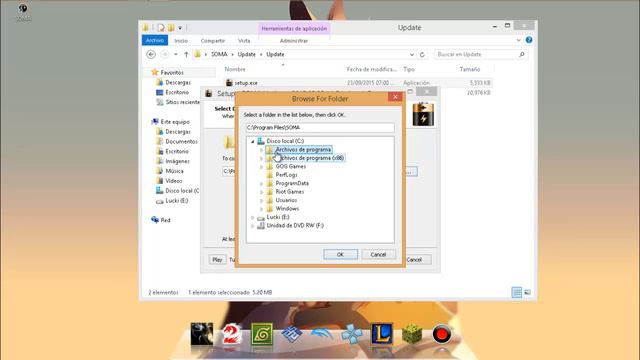
Task: Open Quick Access properties icon in titlebar
Action: coord(161,28)
